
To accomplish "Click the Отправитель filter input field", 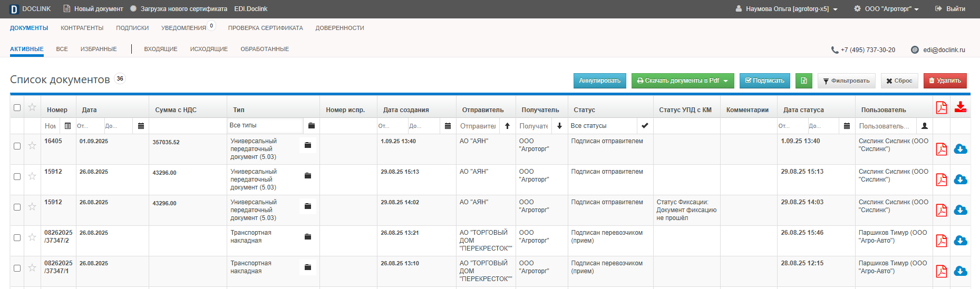I will coord(478,126).
